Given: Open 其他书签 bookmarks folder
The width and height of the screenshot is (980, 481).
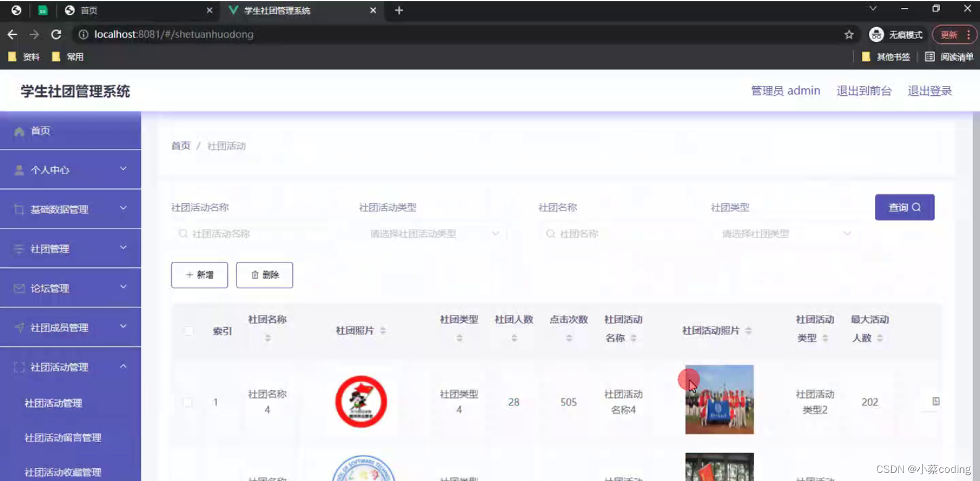Looking at the screenshot, I should (x=886, y=57).
